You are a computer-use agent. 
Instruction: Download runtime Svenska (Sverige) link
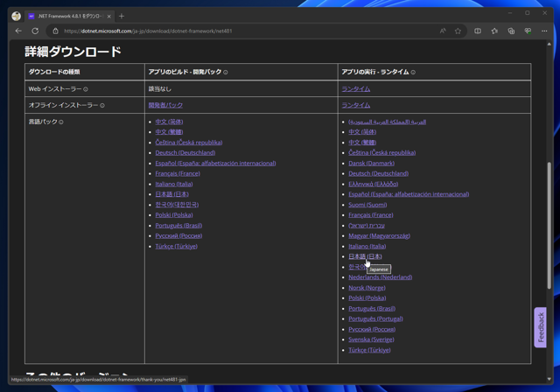[371, 339]
